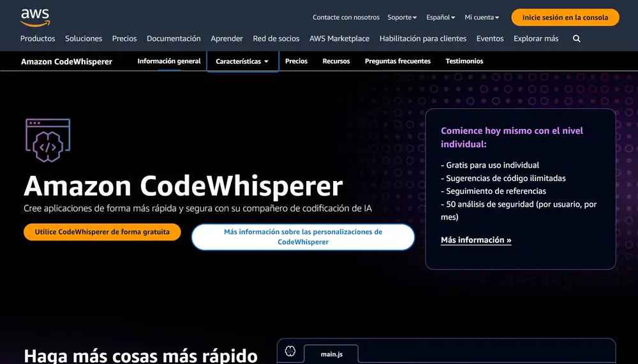Click the AWS logo
This screenshot has width=638, height=364.
(35, 18)
